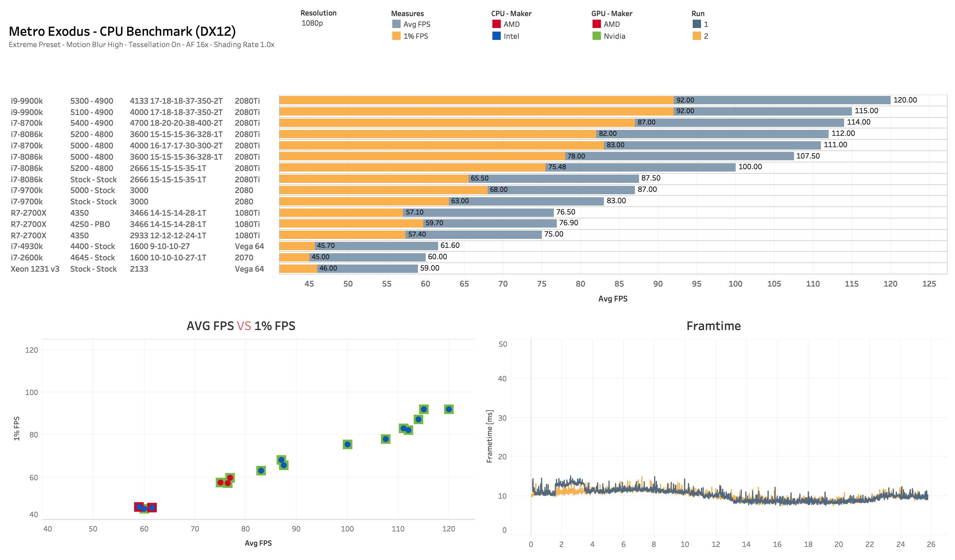955x560 pixels.
Task: Click the 1% FPS legend color swatch
Action: [396, 36]
